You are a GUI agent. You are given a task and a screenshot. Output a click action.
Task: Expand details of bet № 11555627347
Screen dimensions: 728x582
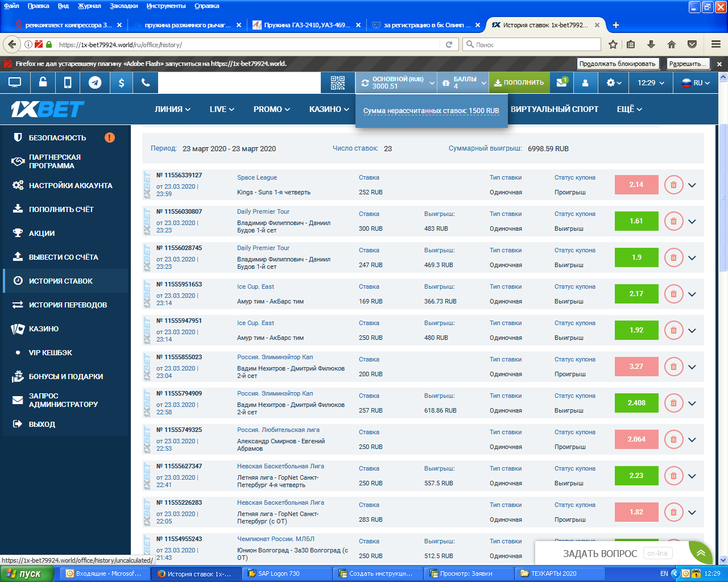(x=692, y=476)
